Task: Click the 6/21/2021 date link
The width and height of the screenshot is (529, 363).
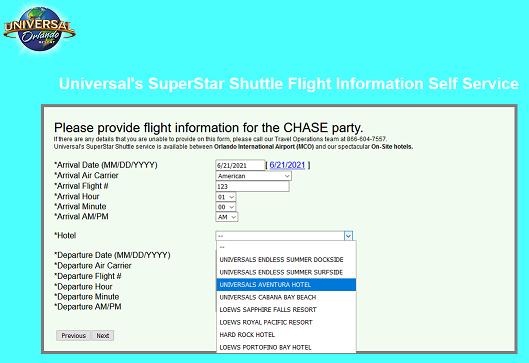Action: point(287,165)
